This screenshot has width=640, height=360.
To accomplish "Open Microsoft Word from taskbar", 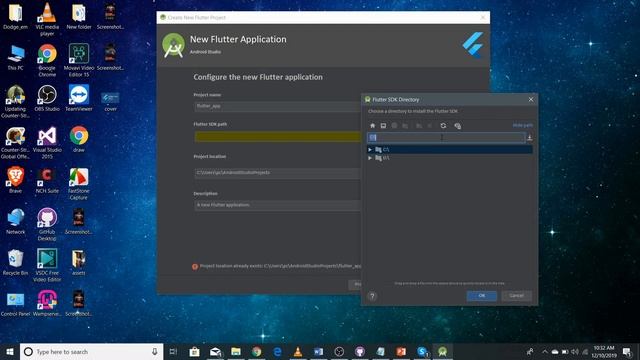I will [318, 351].
